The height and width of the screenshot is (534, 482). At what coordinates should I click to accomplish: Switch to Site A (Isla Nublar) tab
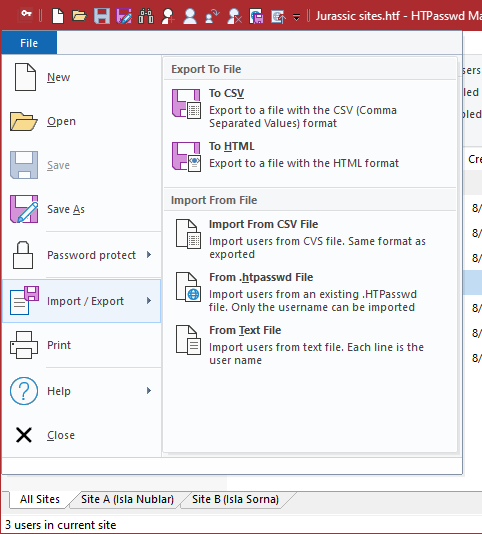click(x=127, y=499)
